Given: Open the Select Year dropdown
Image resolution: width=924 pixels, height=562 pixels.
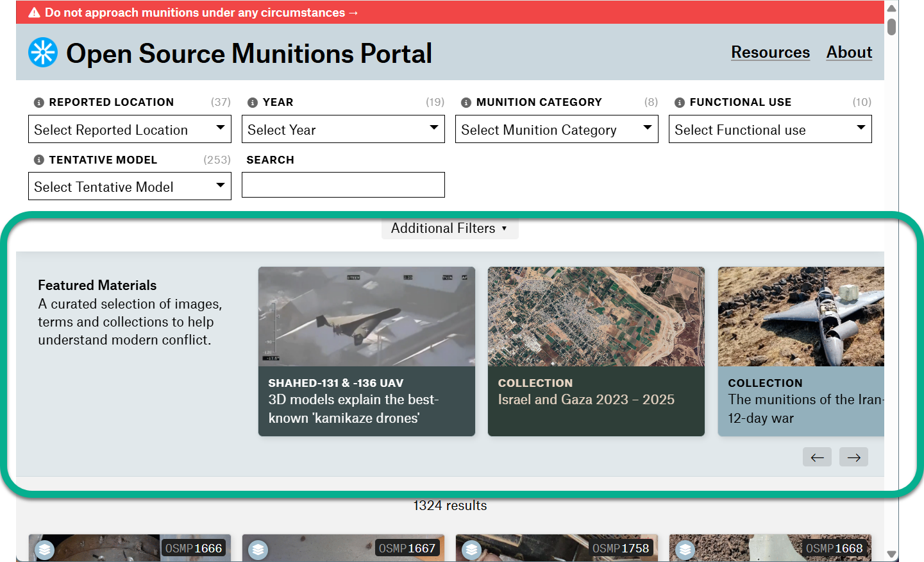Looking at the screenshot, I should pos(343,130).
